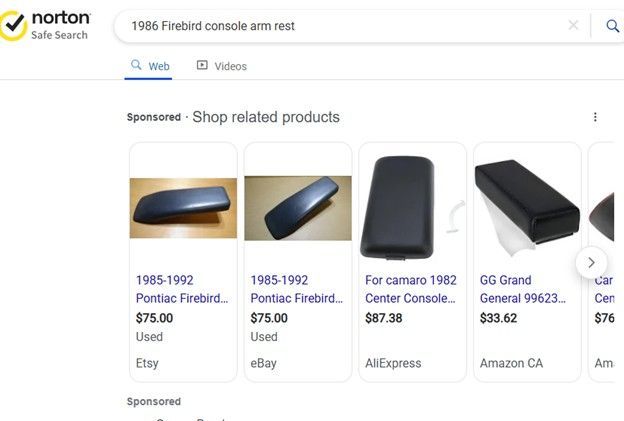
Task: Click the search query input field
Action: click(340, 26)
